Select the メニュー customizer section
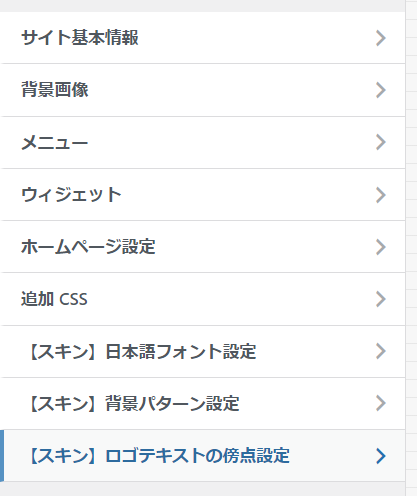 (202, 143)
